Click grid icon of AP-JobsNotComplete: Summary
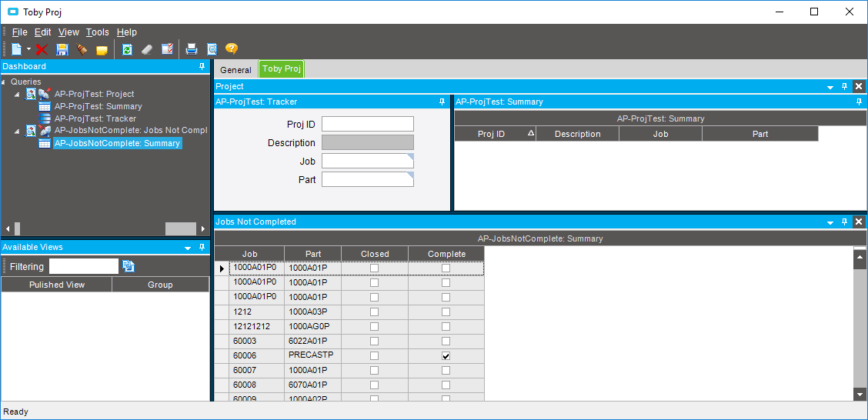The height and width of the screenshot is (420, 868). [x=45, y=143]
